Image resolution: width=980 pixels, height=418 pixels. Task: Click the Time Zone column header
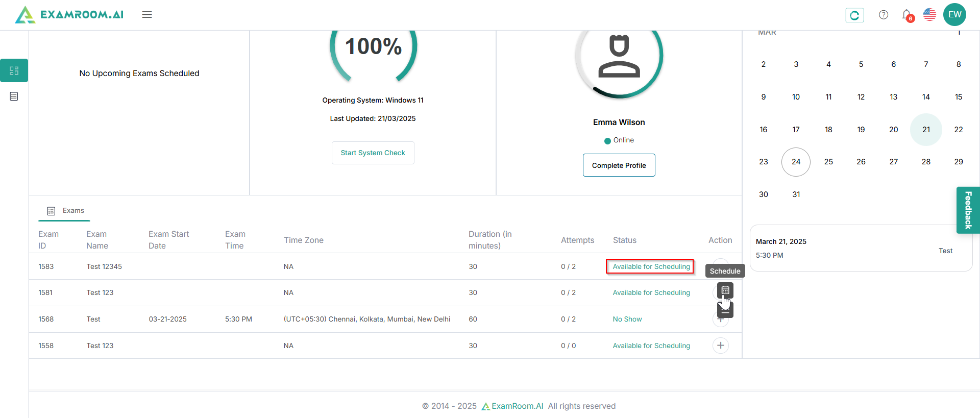pos(304,240)
